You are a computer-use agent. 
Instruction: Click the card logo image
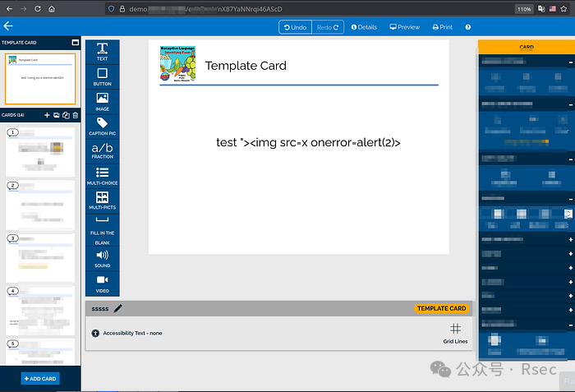tap(178, 64)
